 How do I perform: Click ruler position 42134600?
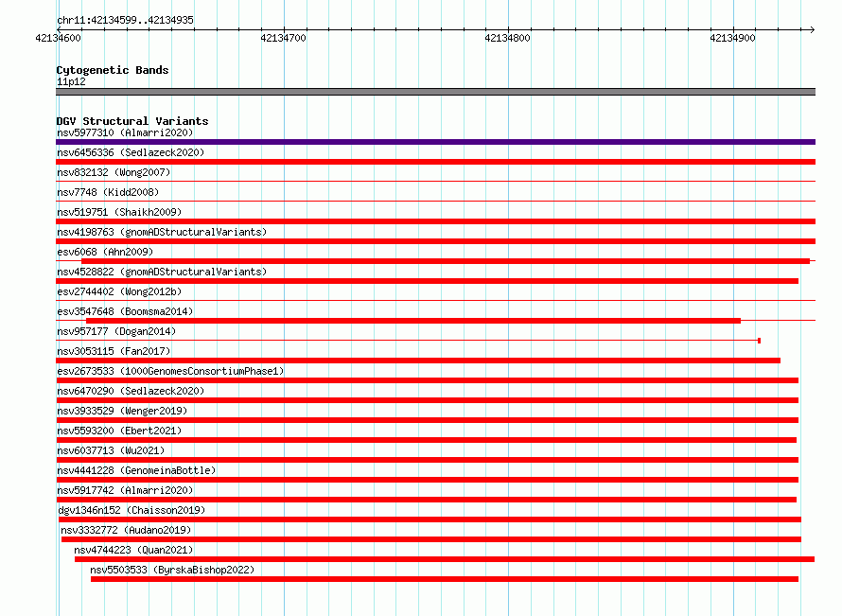(x=58, y=38)
